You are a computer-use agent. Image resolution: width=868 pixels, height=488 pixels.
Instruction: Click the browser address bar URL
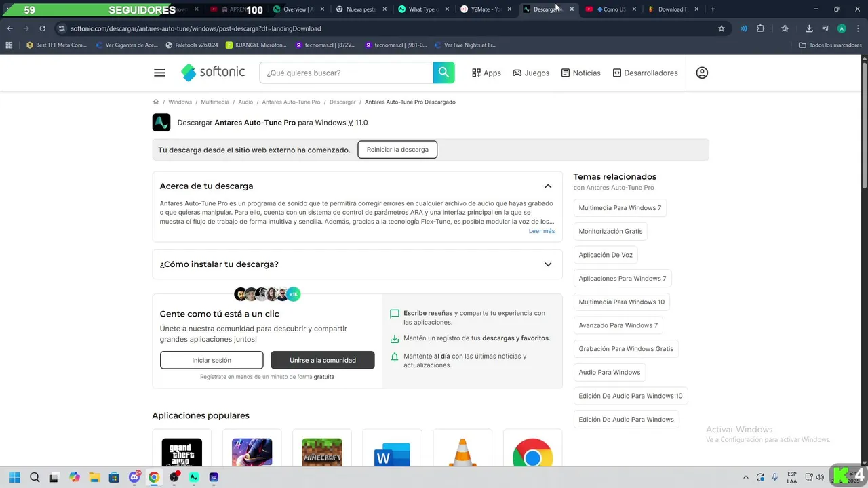[x=196, y=28]
